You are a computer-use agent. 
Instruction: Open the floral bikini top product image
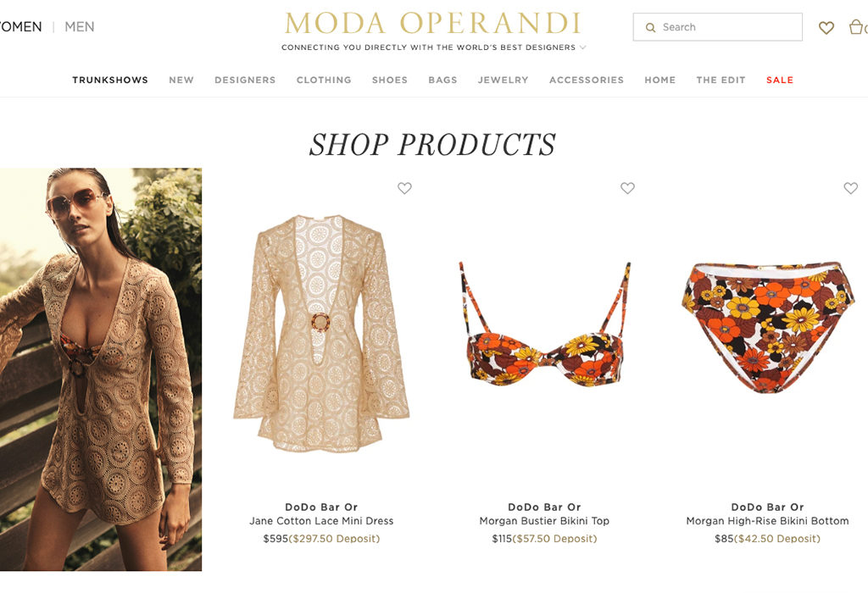pyautogui.click(x=545, y=324)
